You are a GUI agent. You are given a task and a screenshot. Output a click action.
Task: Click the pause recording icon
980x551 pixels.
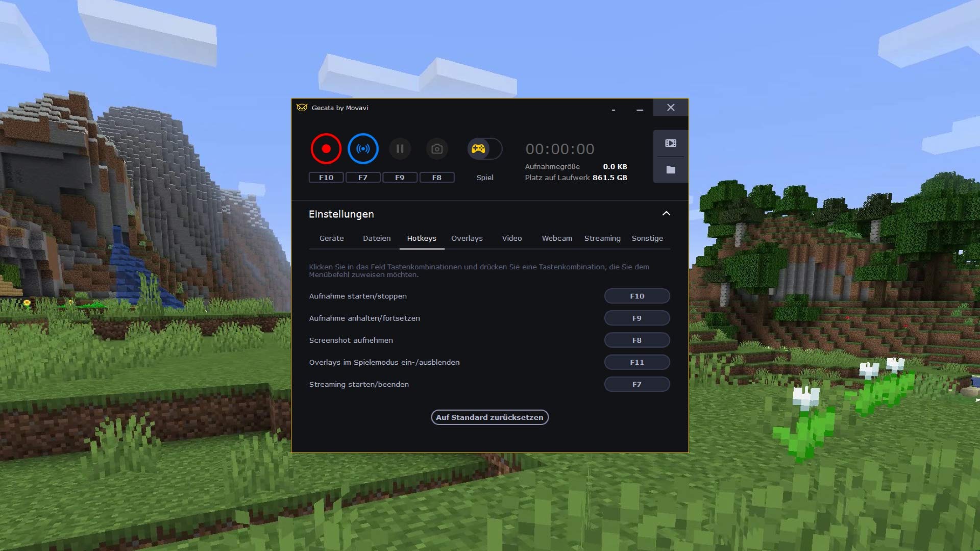(400, 149)
